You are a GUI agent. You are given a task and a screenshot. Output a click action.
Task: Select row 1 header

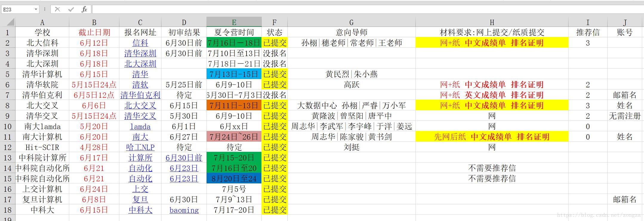click(7, 33)
